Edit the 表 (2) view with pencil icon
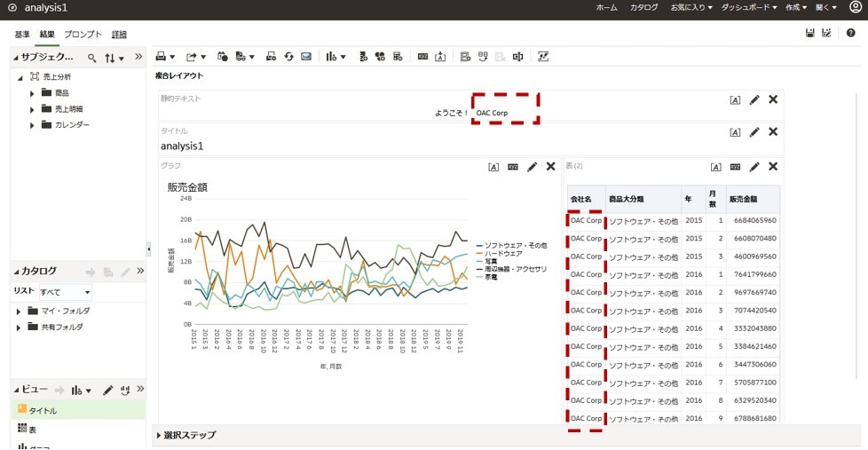 [754, 167]
